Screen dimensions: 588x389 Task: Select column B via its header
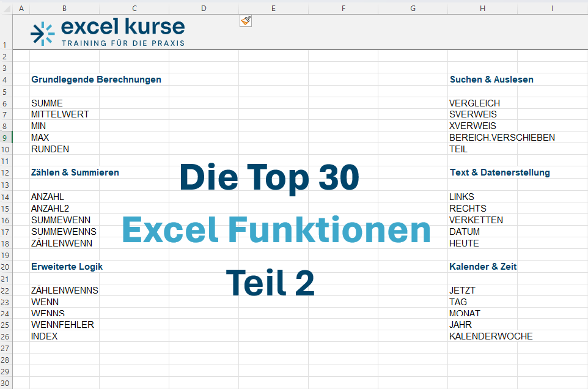(x=64, y=7)
